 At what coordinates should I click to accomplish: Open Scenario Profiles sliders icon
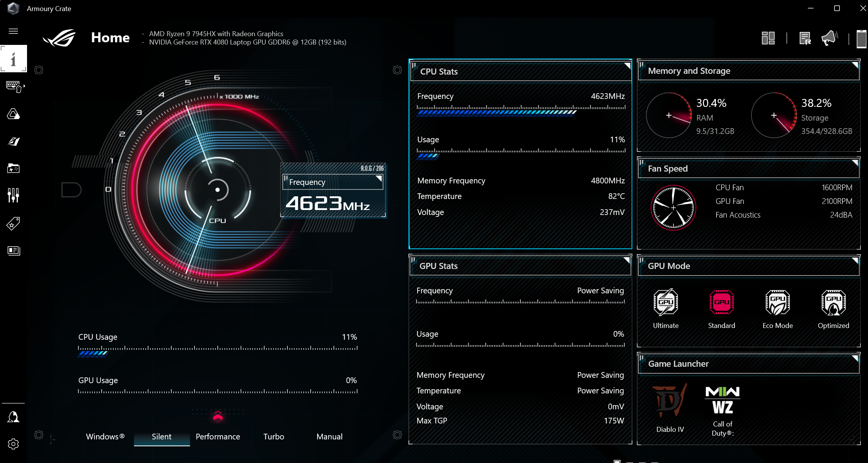(x=13, y=195)
